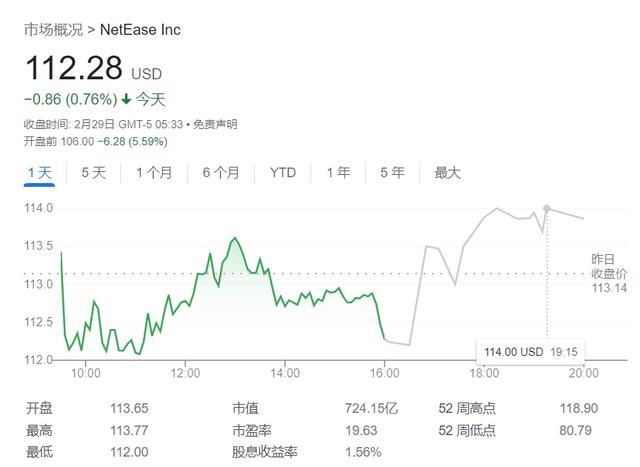Click the 昨日收盘价 113.14 label

608,273
